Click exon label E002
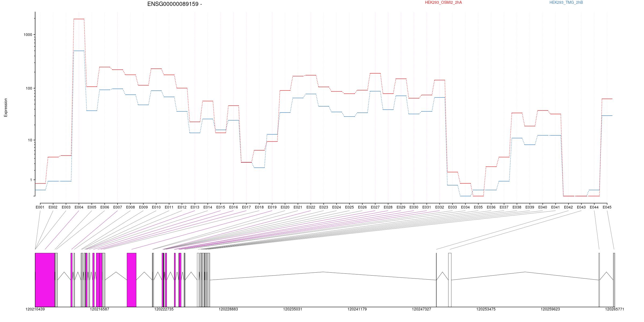 point(53,207)
